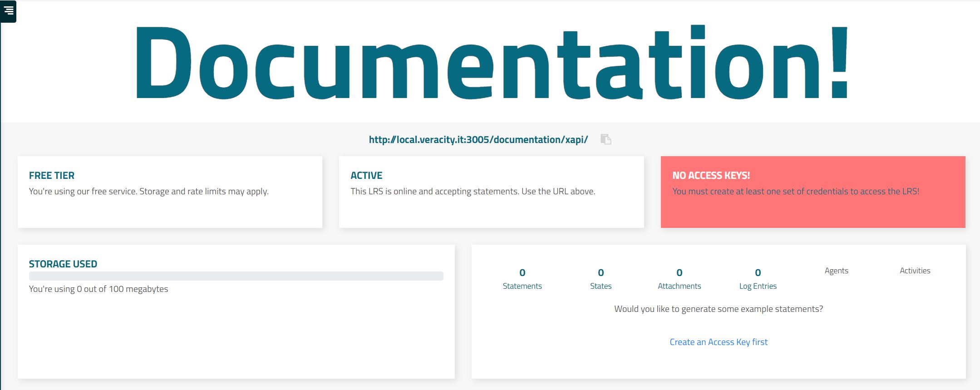The width and height of the screenshot is (980, 390).
Task: Click the NO ACCESS KEYS! warning heading
Action: (x=711, y=175)
